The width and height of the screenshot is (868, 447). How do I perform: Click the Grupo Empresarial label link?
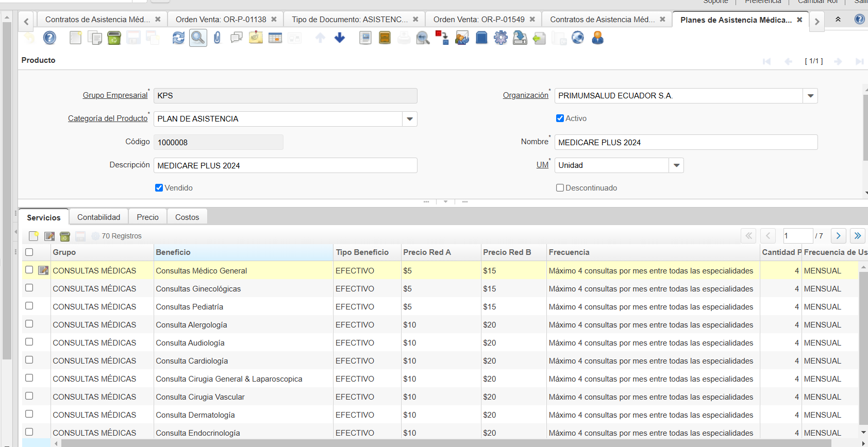pos(115,95)
